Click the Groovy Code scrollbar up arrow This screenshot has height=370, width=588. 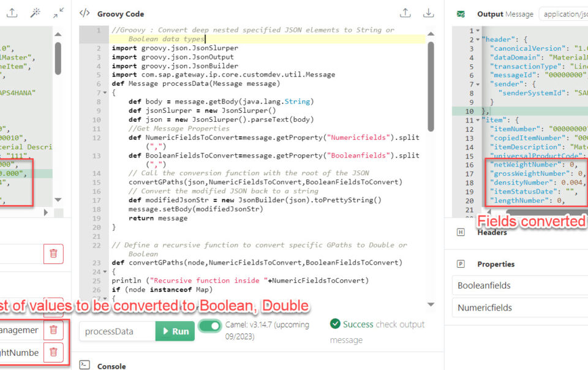(431, 34)
